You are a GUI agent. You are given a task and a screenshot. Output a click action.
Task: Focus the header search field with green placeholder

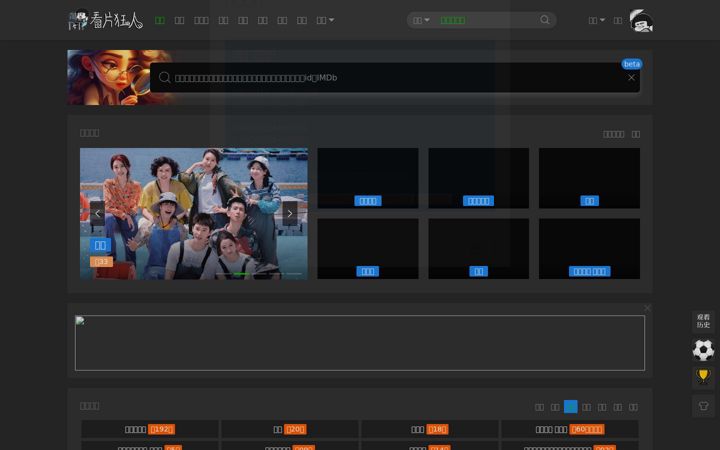pos(487,20)
